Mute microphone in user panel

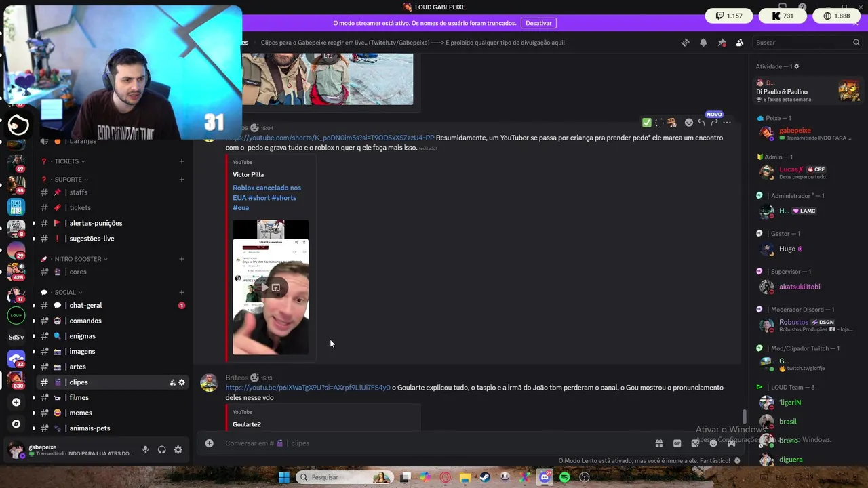[145, 450]
